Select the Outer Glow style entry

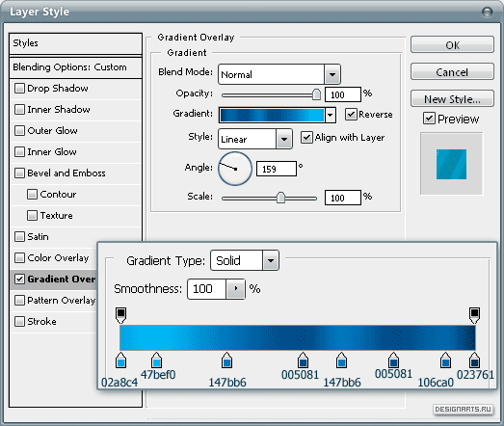tap(75, 131)
